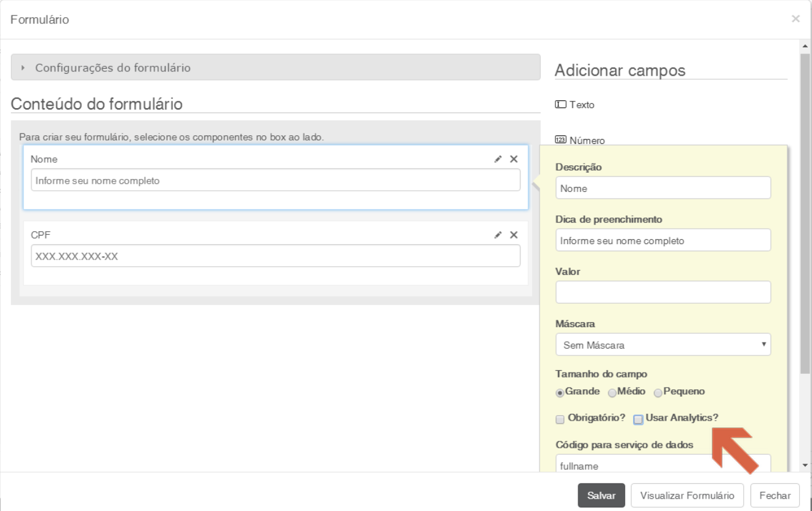Select the Pequeno field size radio

[658, 392]
